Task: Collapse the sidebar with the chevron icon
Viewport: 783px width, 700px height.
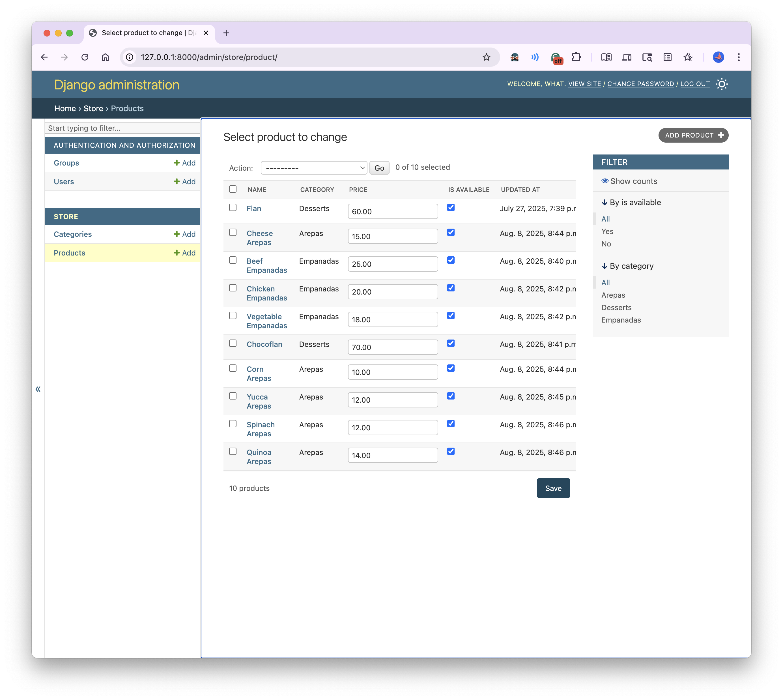Action: point(38,389)
